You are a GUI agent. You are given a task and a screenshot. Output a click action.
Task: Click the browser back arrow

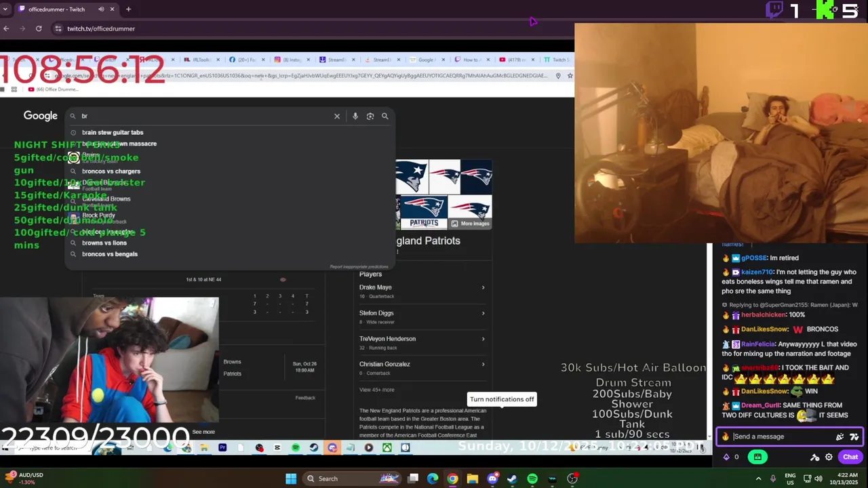6,28
